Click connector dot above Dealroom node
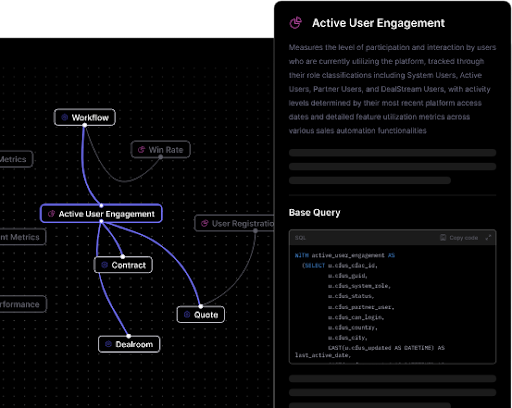The width and height of the screenshot is (512, 408). pyautogui.click(x=129, y=336)
